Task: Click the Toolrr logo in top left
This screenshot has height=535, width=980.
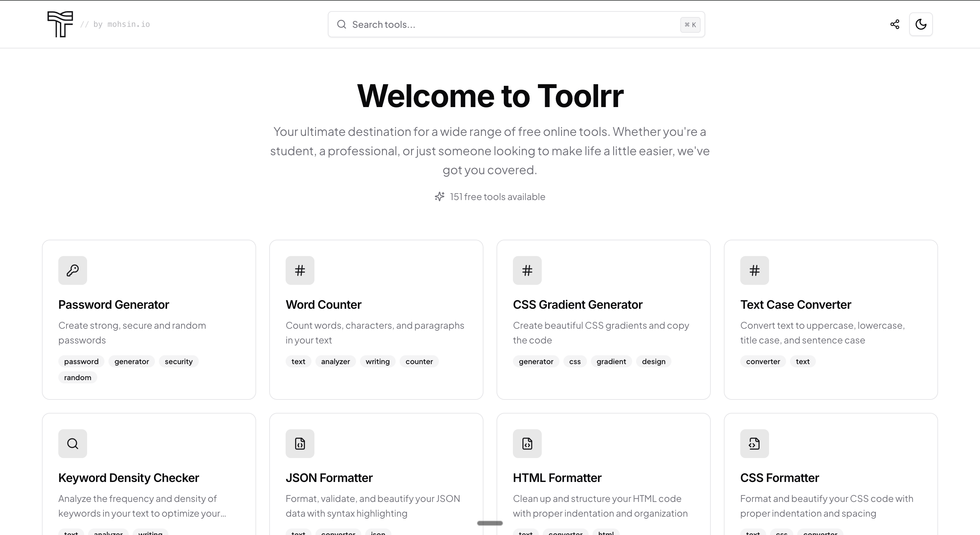Action: [60, 24]
